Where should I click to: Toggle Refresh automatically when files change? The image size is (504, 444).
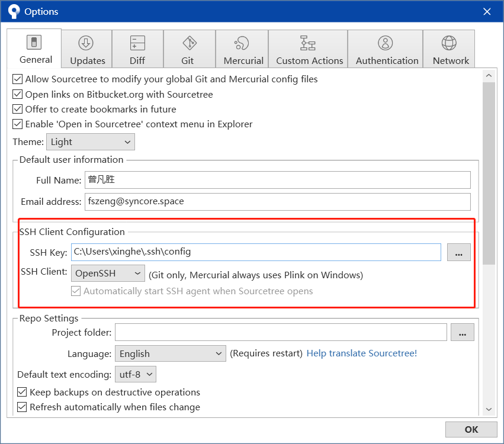click(22, 407)
